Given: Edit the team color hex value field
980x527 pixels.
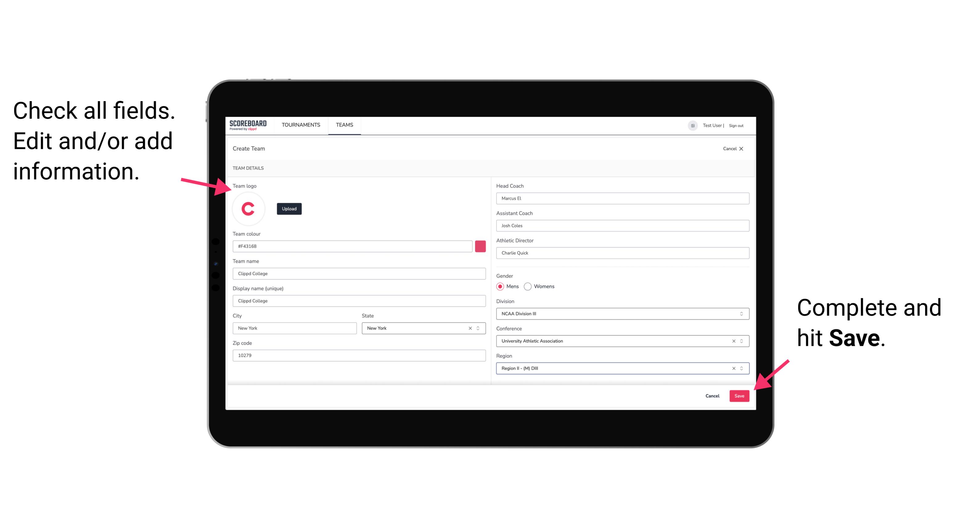Looking at the screenshot, I should 352,246.
